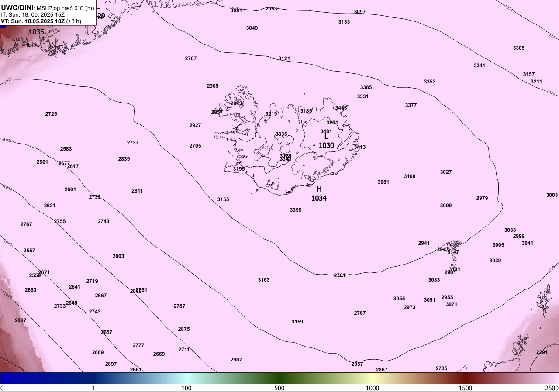Image resolution: width=559 pixels, height=392 pixels.
Task: Click the height value 3071
Action: pos(452,304)
